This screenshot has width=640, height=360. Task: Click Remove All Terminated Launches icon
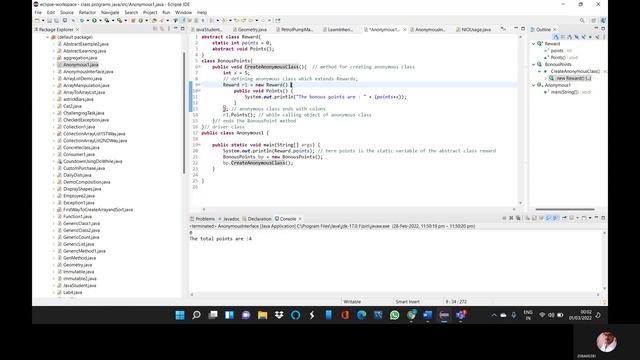point(518,218)
